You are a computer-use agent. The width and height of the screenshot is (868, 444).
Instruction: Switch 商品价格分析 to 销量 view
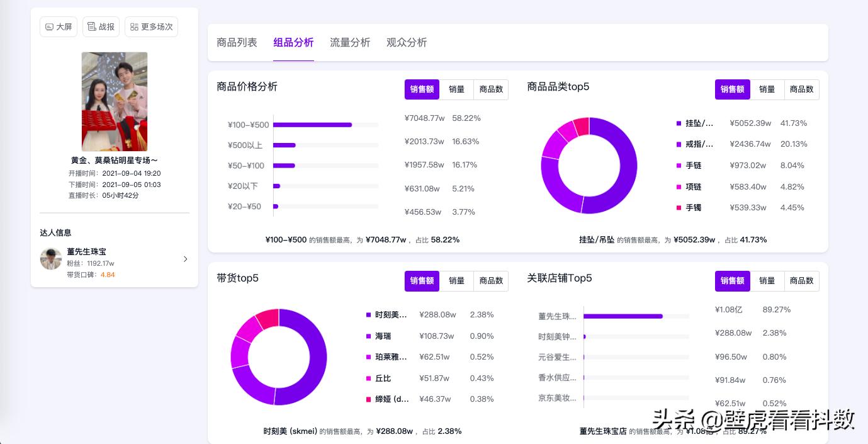(x=456, y=89)
